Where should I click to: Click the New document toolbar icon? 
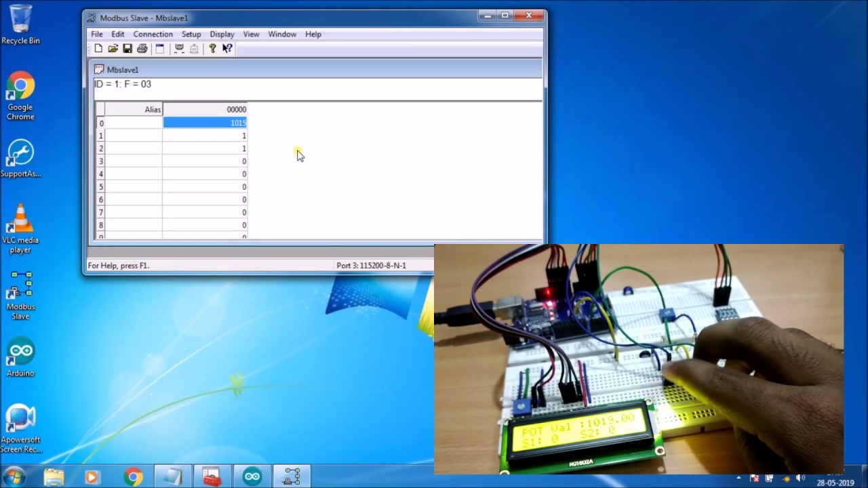(x=98, y=49)
